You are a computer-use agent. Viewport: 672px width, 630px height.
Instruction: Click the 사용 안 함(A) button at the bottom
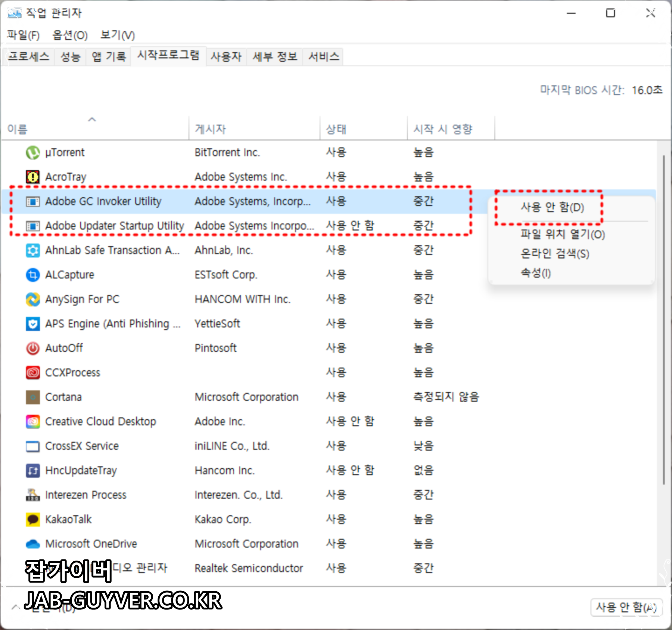tap(626, 607)
